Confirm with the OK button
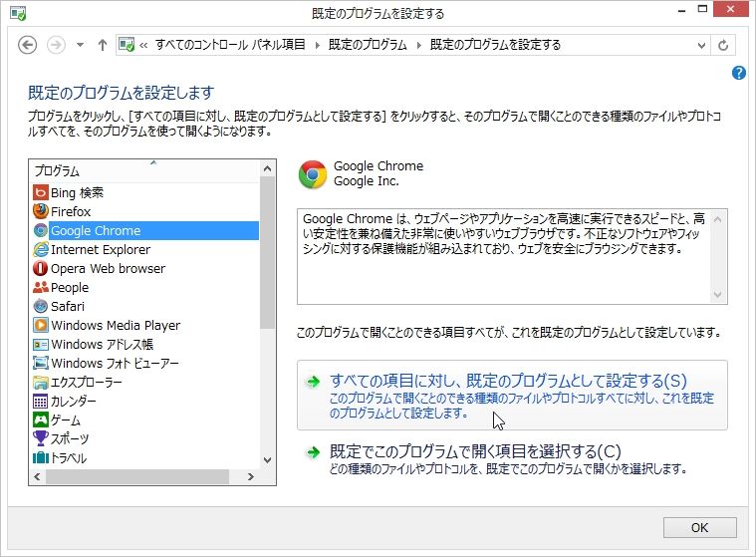Image resolution: width=756 pixels, height=557 pixels. coord(699,527)
